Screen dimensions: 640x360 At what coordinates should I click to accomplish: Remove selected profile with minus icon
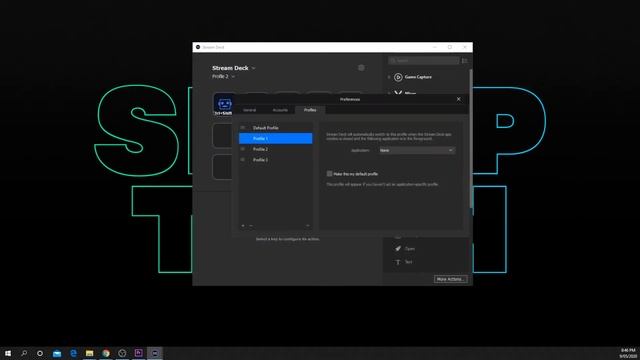[251, 226]
